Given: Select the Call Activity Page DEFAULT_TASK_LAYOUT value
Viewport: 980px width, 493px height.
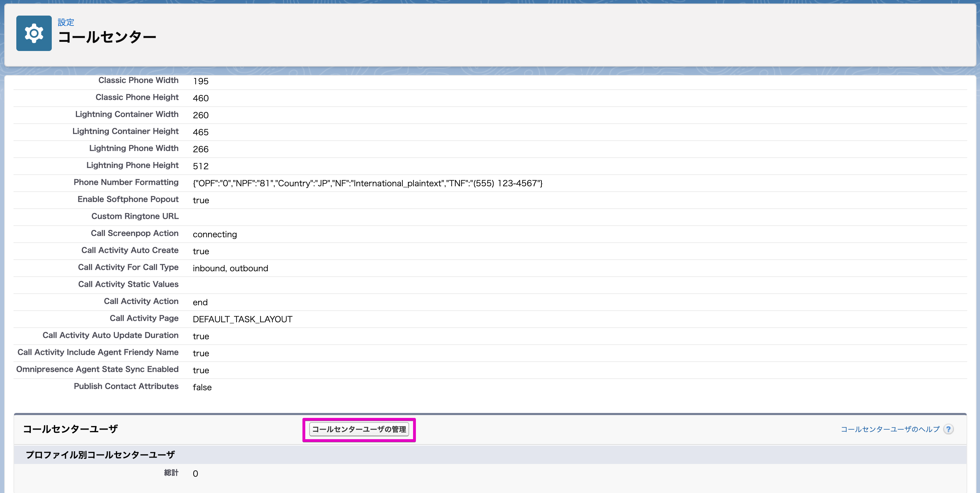Looking at the screenshot, I should pos(243,319).
